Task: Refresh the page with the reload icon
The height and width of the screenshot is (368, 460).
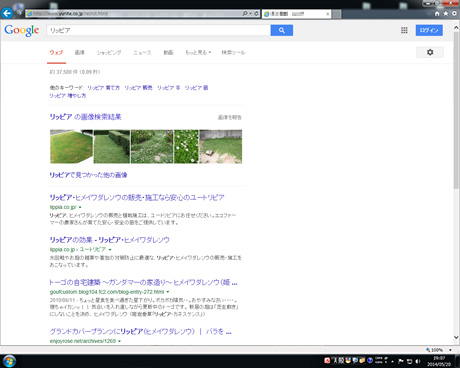Action: coord(256,13)
